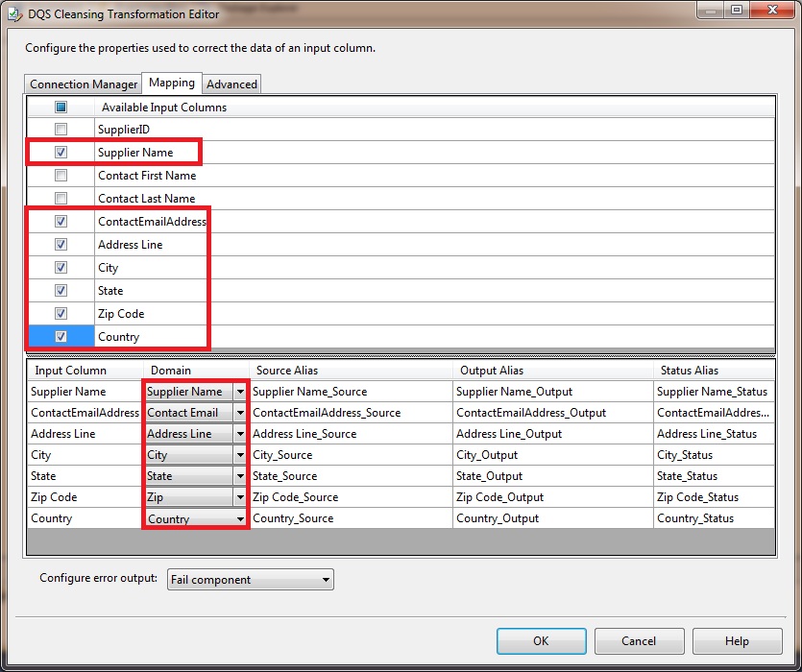
Task: Check the Contact Last Name column
Action: (x=61, y=198)
